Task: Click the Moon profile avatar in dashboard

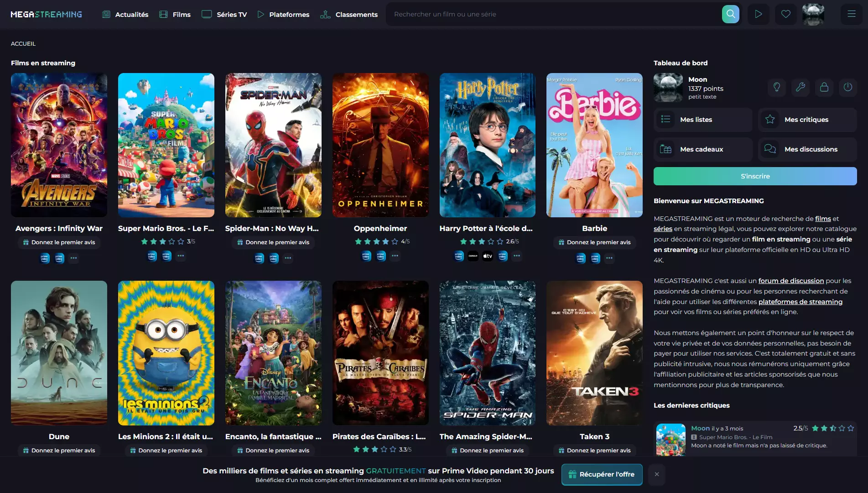Action: (668, 88)
